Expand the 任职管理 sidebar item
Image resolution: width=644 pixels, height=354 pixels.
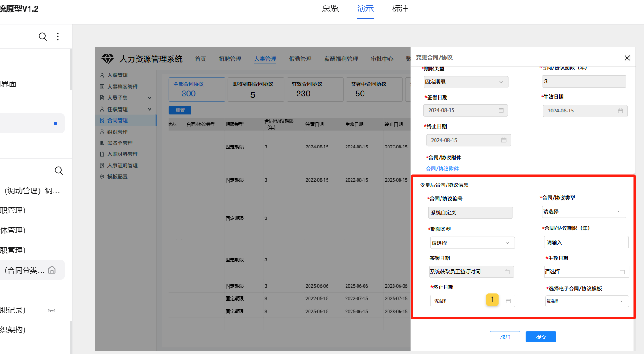click(x=149, y=109)
